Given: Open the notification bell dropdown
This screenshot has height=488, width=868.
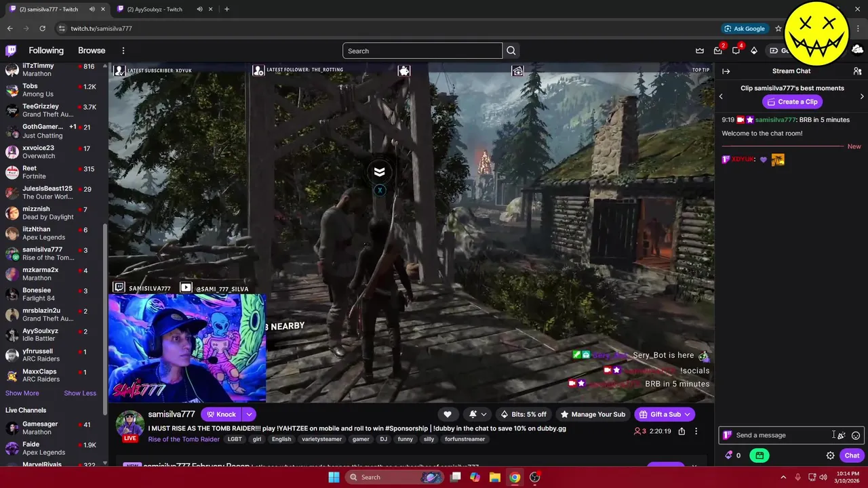Looking at the screenshot, I should point(477,414).
